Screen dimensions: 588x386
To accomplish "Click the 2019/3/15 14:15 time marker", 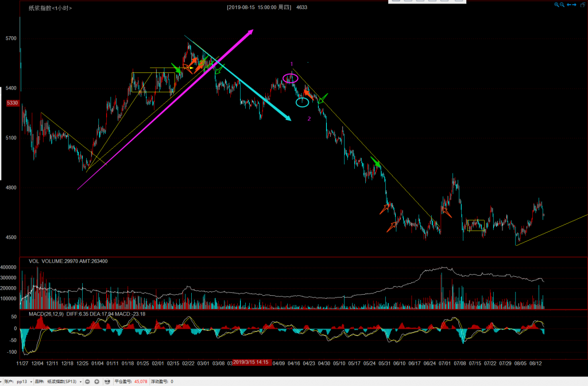I will (251, 362).
